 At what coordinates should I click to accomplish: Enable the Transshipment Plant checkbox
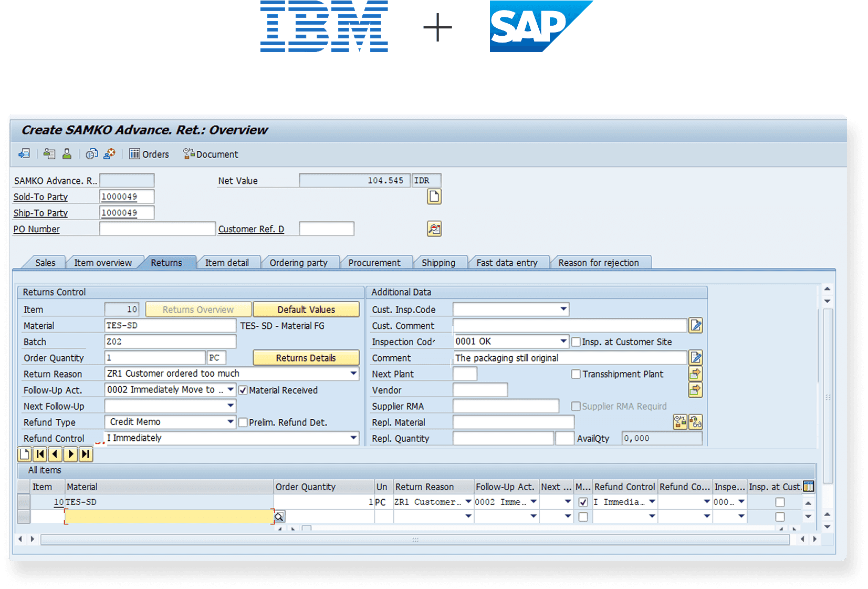[x=576, y=374]
